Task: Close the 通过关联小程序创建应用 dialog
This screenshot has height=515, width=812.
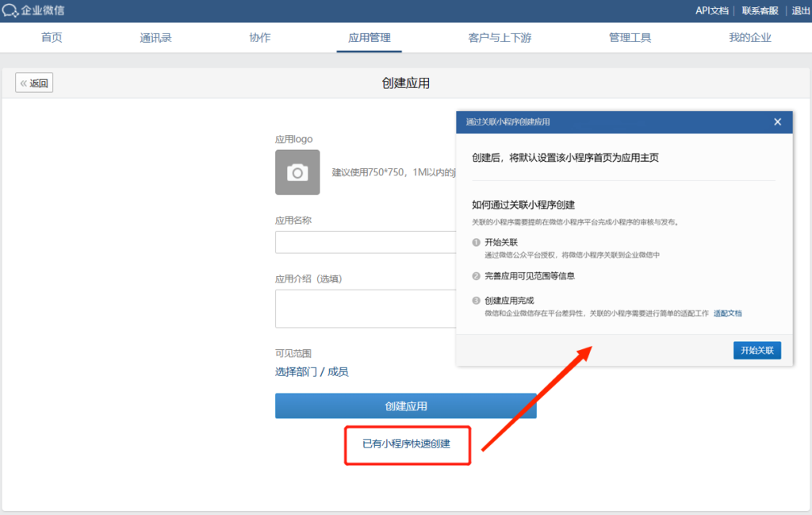Action: pos(777,121)
